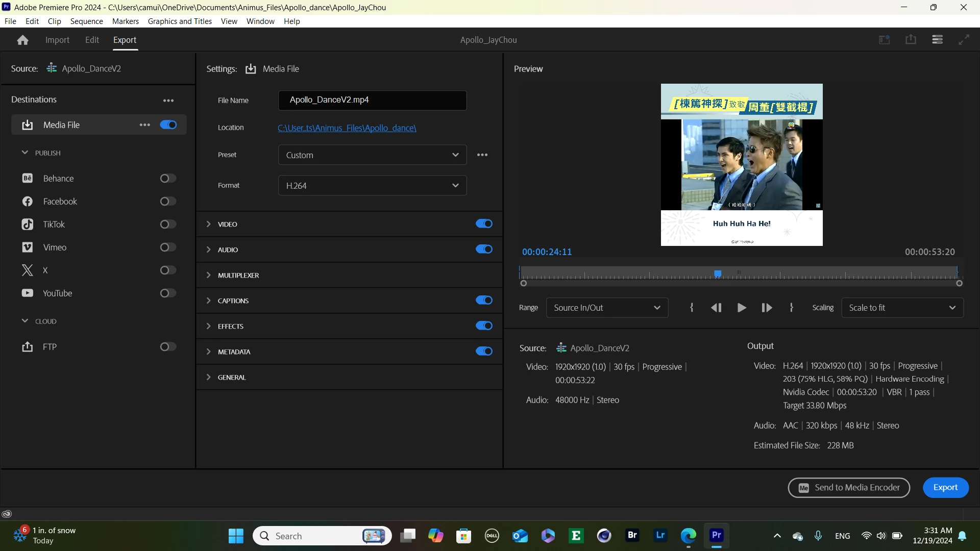Toggle full screen video icon
Image resolution: width=980 pixels, height=551 pixels.
[964, 40]
